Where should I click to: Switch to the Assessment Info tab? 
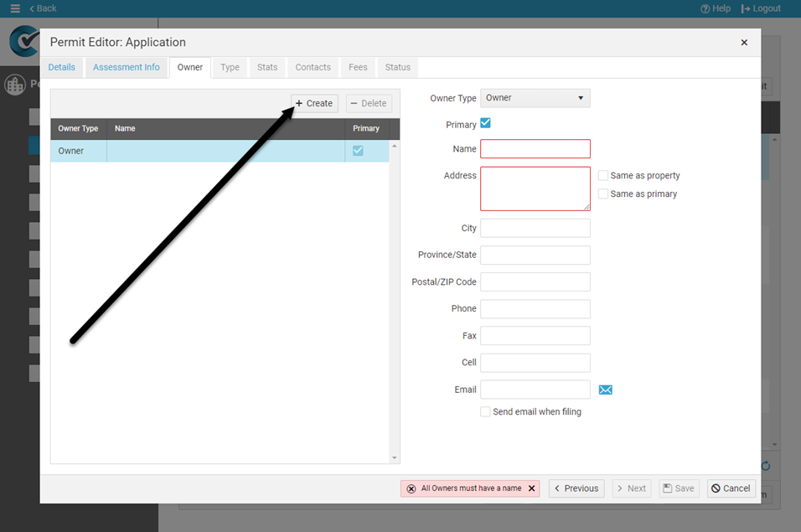126,67
